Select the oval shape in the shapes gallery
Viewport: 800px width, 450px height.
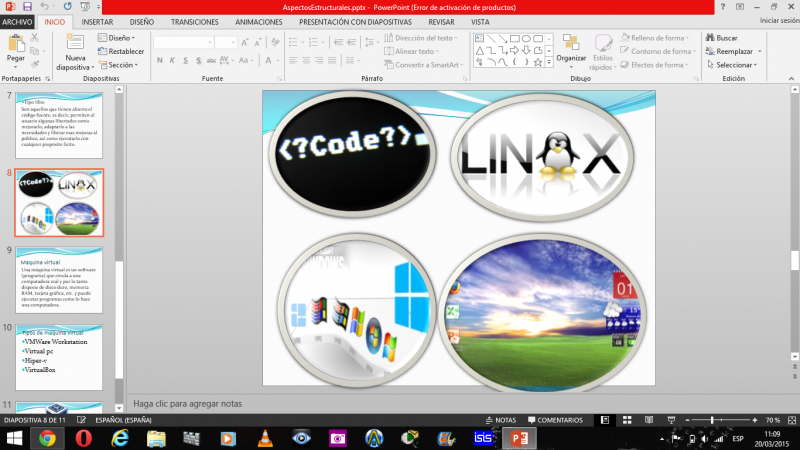[526, 38]
